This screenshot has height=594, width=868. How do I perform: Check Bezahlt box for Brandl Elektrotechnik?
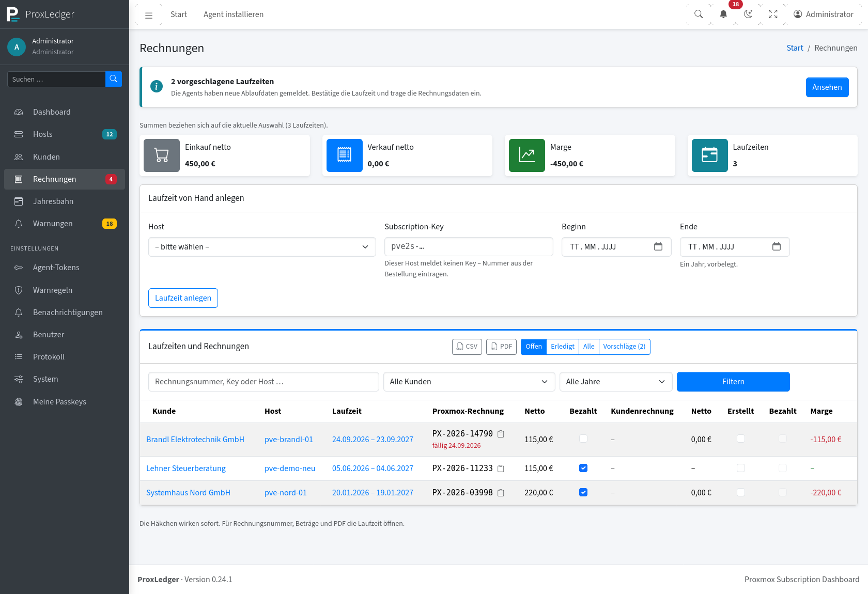pyautogui.click(x=583, y=439)
